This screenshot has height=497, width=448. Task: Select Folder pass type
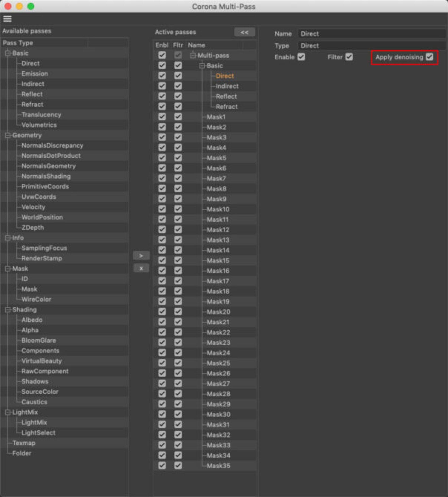click(22, 453)
